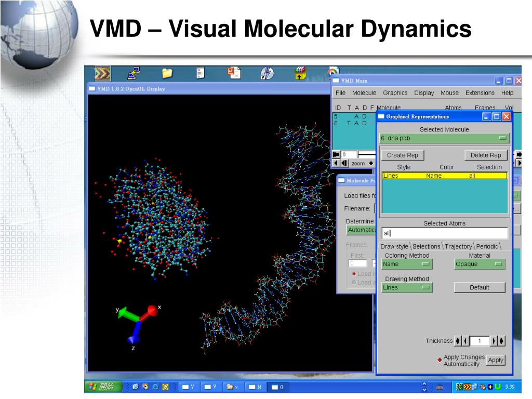532x399 pixels.
Task: Click the frame slider in VMD Main
Action: pos(366,154)
